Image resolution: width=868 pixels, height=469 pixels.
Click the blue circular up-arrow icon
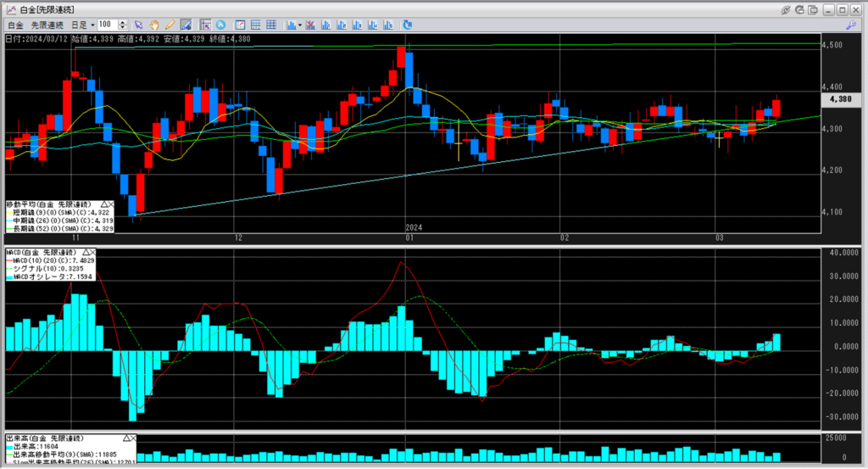click(220, 25)
